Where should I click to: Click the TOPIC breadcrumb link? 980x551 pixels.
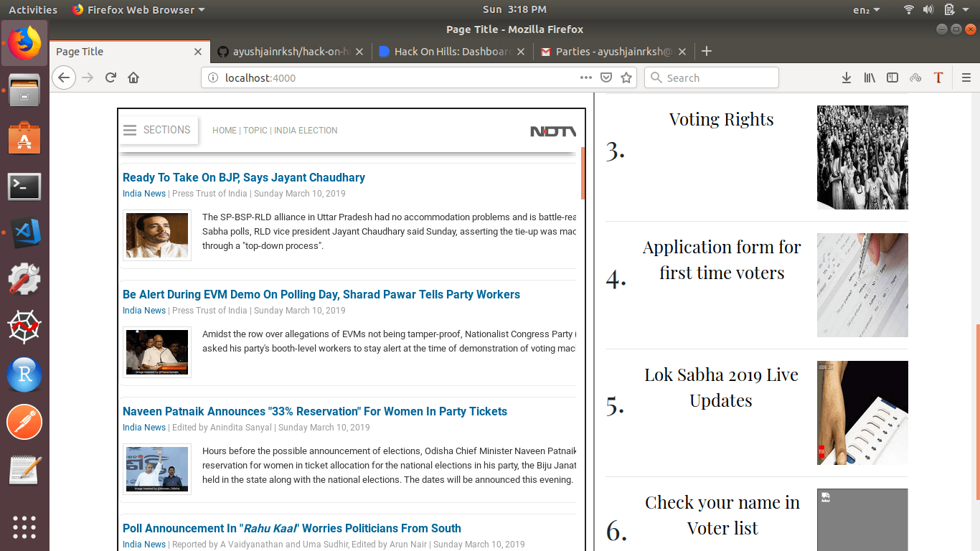pos(255,131)
